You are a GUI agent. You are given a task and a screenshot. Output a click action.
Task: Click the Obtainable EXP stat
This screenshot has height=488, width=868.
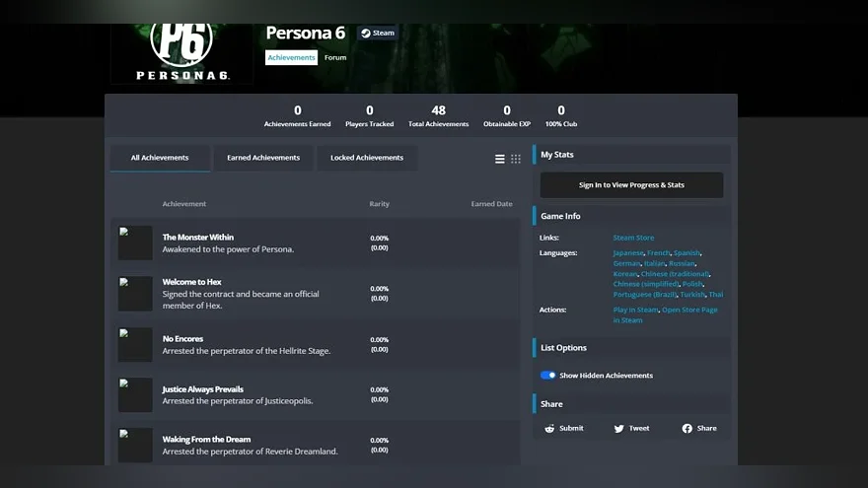(x=507, y=116)
